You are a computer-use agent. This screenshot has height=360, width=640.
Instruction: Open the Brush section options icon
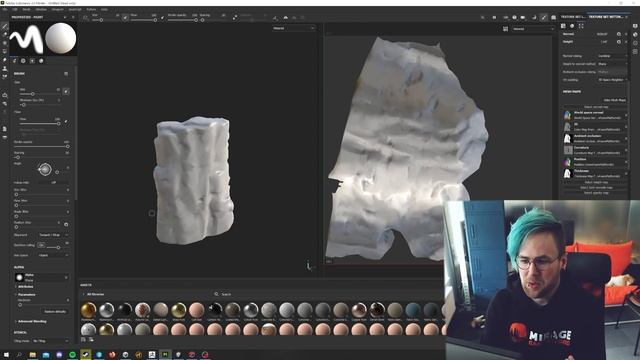pos(66,74)
